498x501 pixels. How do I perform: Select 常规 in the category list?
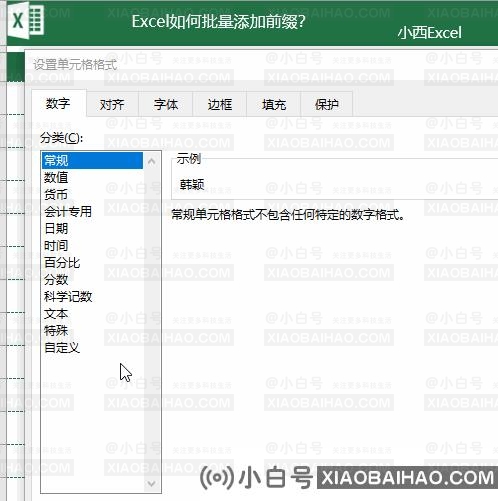point(92,160)
